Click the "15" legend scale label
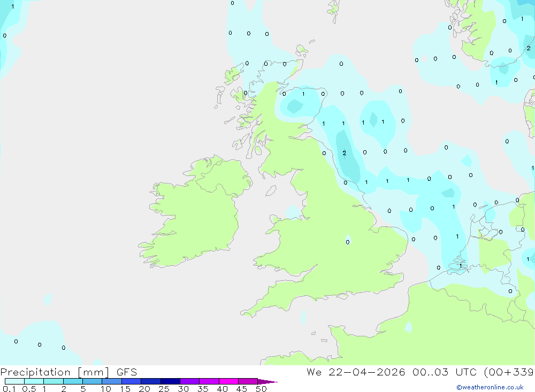 pos(125,389)
